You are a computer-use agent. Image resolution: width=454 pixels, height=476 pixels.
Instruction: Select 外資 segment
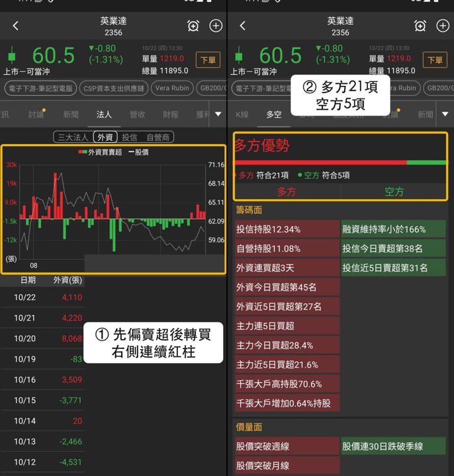pos(105,138)
